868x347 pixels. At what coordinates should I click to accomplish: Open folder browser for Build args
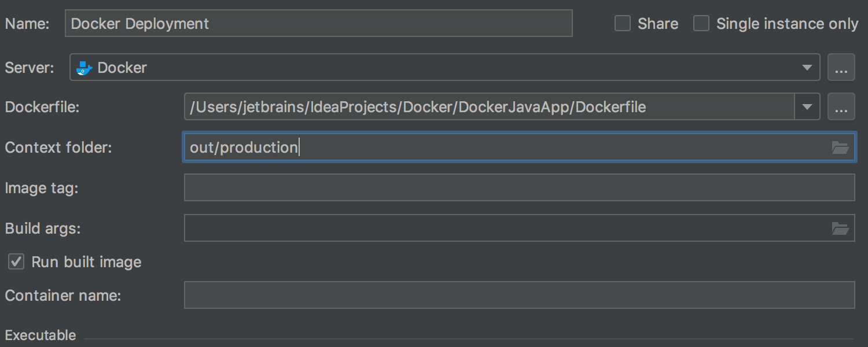(x=840, y=228)
